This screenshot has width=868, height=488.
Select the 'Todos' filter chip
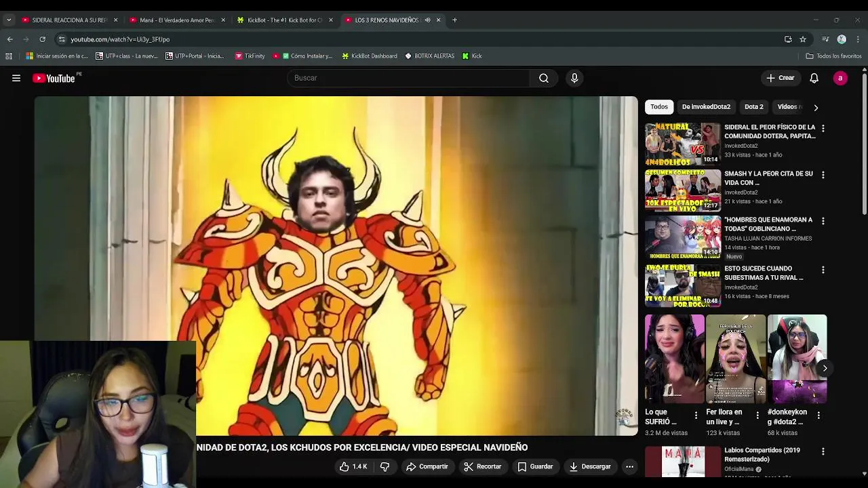[x=659, y=106]
